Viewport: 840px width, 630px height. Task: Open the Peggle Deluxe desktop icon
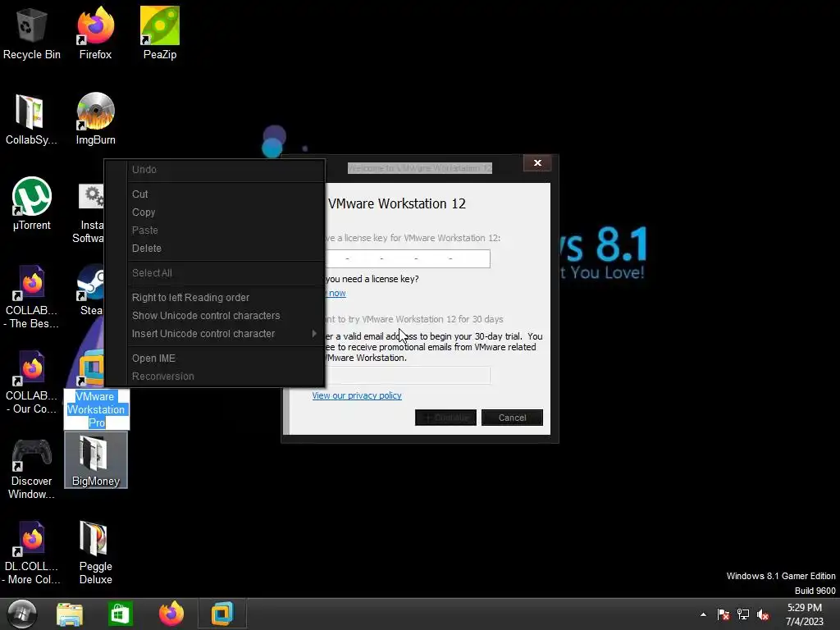pos(95,553)
